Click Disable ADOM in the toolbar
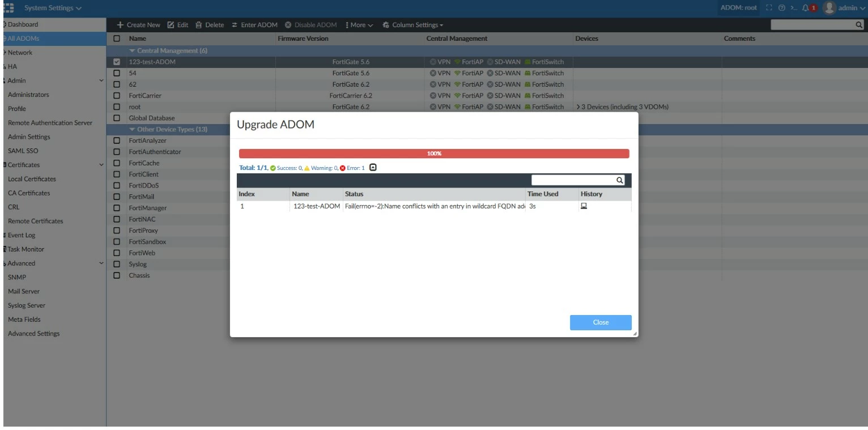 [311, 25]
